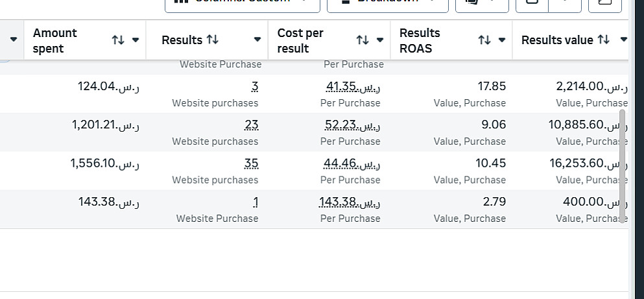
Task: Open the 23 website purchases result link
Action: coord(252,125)
